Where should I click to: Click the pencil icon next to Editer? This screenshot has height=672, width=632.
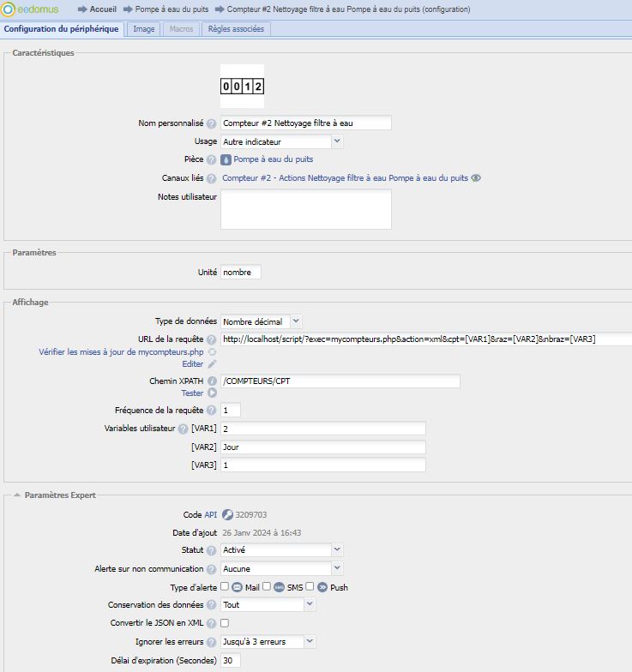212,364
